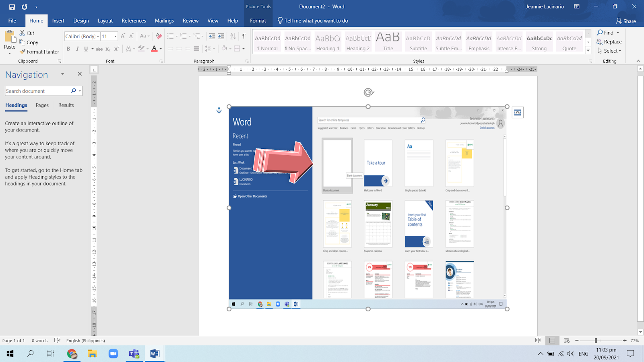Open Layout Options icon beside picture
Viewport: 644px width, 362px height.
coord(518,113)
